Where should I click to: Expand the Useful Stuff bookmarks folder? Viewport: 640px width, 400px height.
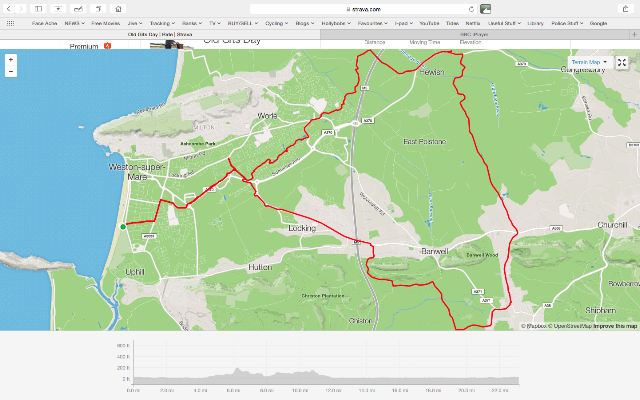tap(504, 23)
